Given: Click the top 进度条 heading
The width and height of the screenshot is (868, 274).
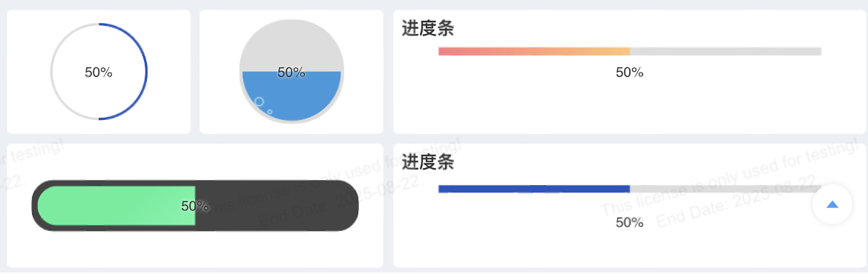Looking at the screenshot, I should click(x=428, y=28).
